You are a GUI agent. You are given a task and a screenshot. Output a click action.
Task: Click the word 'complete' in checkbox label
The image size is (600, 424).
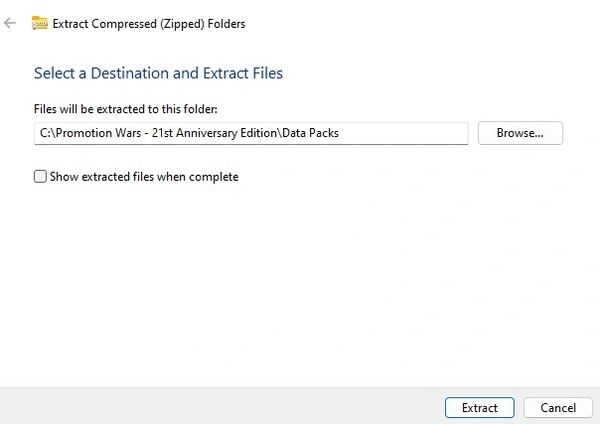pos(214,177)
